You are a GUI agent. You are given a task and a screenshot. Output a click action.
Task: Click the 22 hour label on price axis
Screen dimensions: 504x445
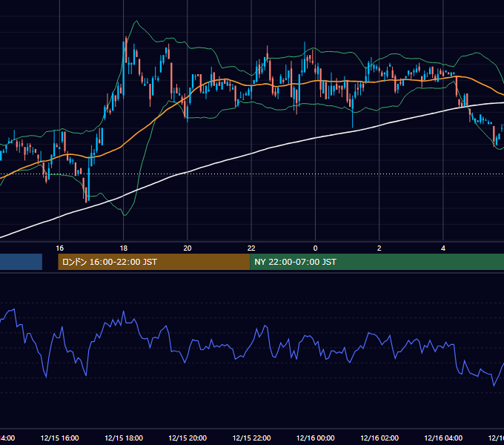pyautogui.click(x=251, y=248)
